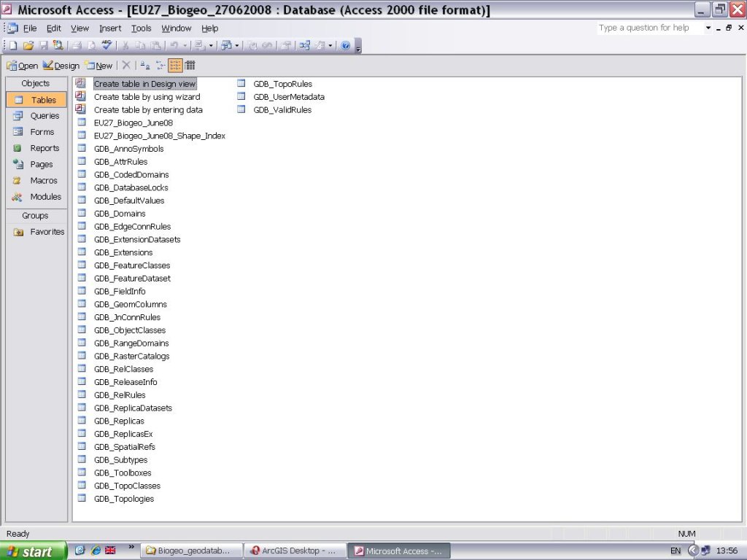Open the Window menu

click(x=177, y=28)
